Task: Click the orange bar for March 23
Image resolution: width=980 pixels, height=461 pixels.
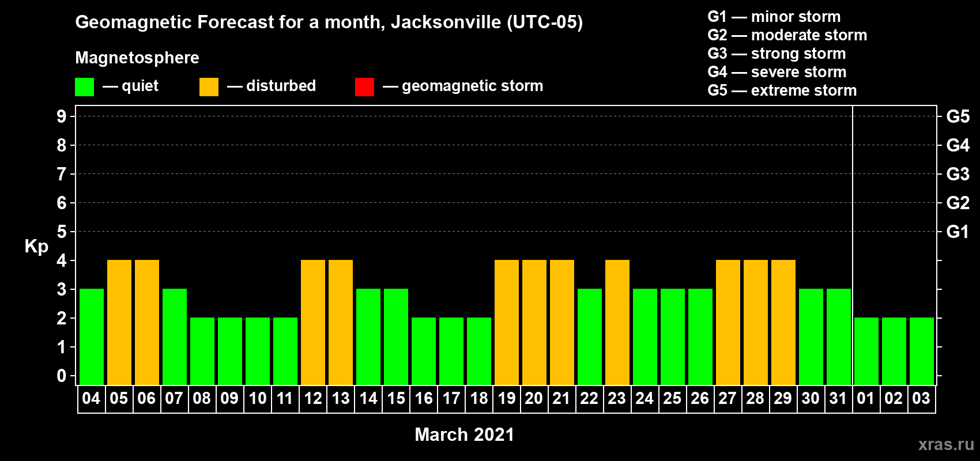Action: click(x=617, y=322)
